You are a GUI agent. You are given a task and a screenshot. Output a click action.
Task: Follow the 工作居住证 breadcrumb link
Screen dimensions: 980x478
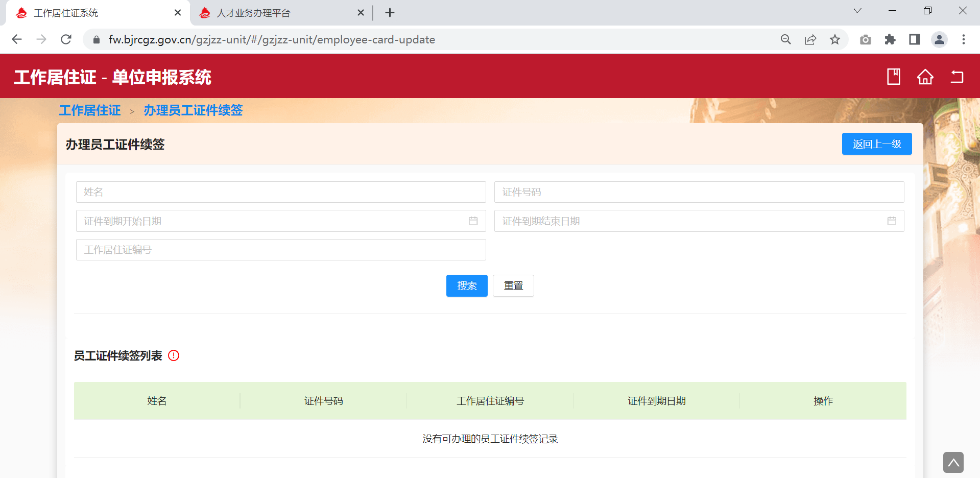click(90, 110)
